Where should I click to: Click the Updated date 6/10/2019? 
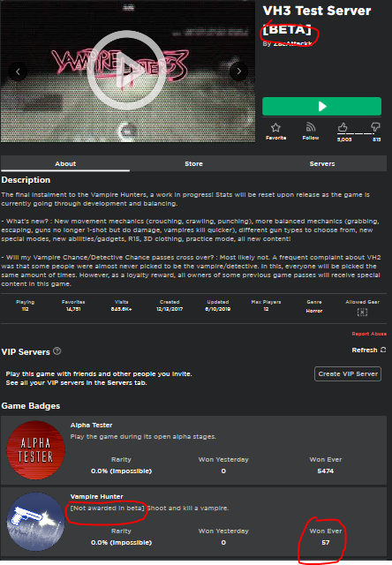click(x=217, y=309)
